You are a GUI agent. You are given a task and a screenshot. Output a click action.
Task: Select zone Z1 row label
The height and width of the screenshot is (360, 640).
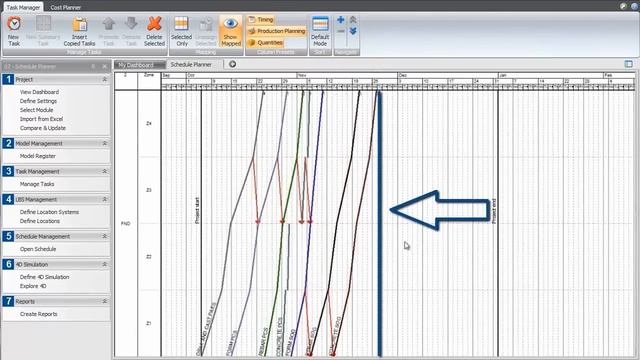click(x=149, y=323)
